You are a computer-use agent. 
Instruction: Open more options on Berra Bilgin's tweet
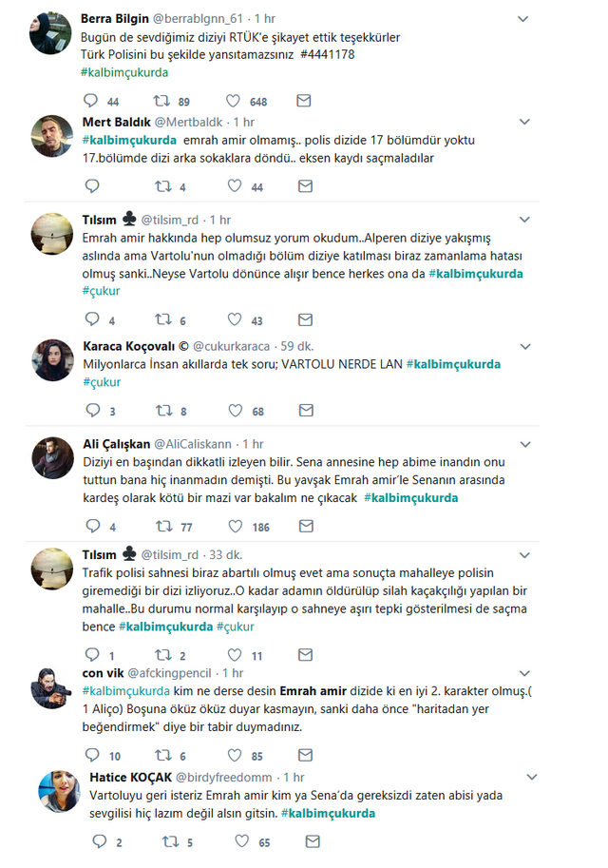[523, 19]
